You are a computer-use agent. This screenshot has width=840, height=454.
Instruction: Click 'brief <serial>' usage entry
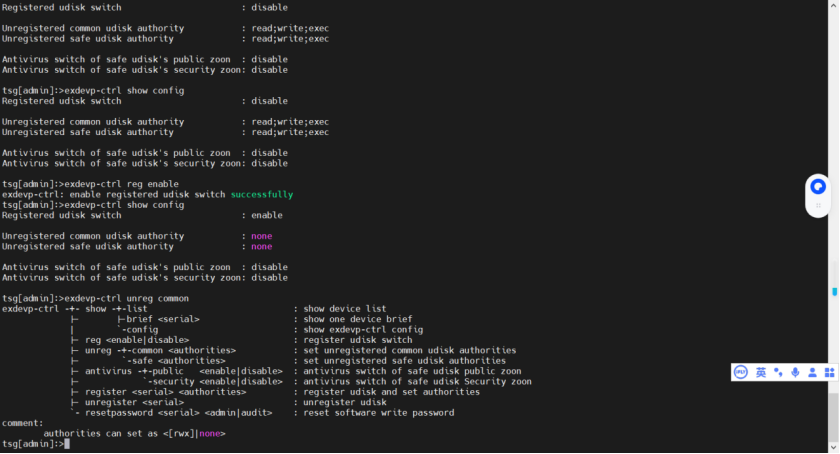click(x=163, y=319)
